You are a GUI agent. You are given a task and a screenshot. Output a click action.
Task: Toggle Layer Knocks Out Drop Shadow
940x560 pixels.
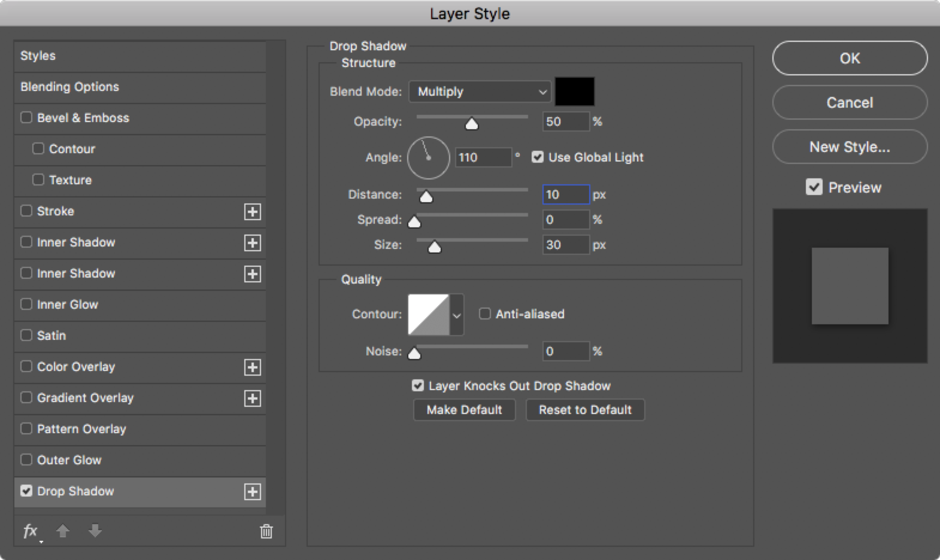tap(418, 386)
